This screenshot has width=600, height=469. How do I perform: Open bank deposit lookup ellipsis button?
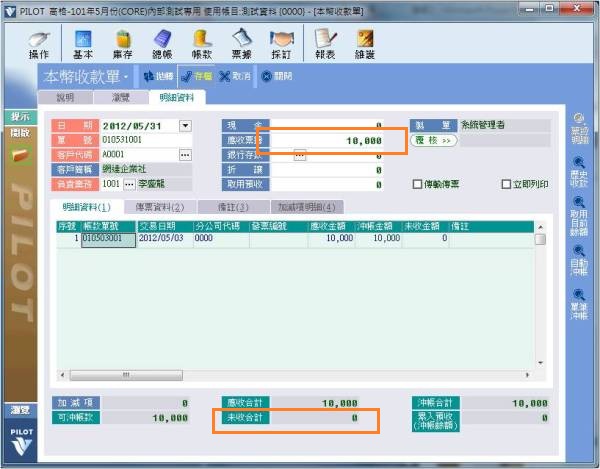(300, 155)
